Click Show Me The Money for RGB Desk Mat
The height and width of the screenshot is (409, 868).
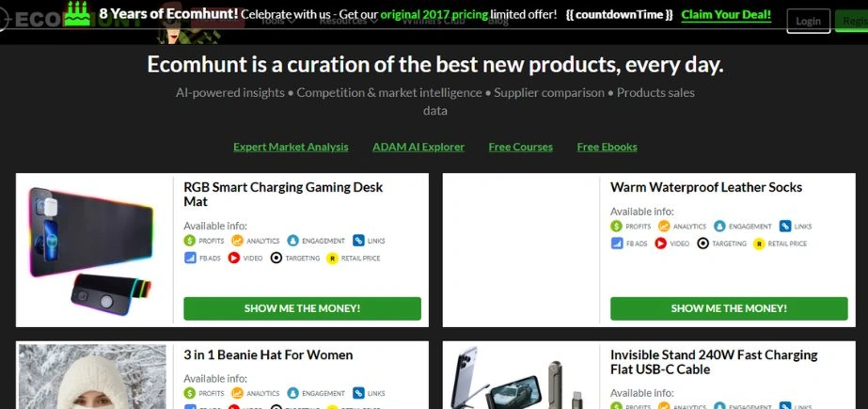coord(302,308)
